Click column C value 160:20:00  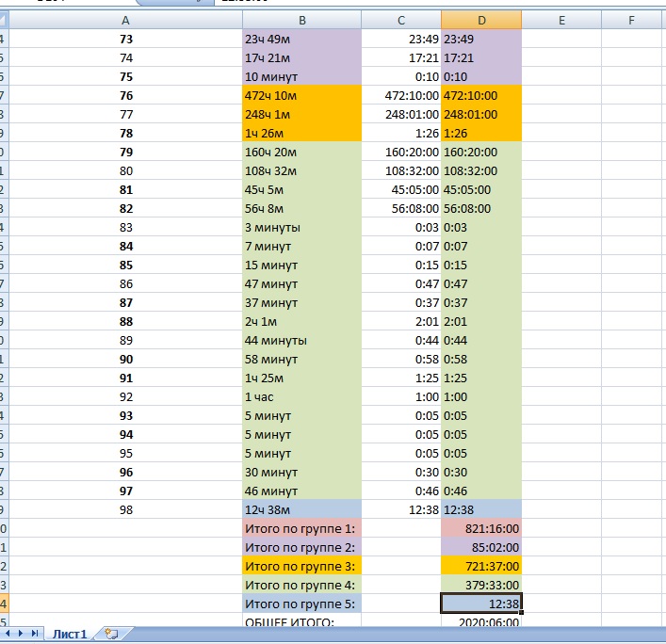(x=401, y=152)
